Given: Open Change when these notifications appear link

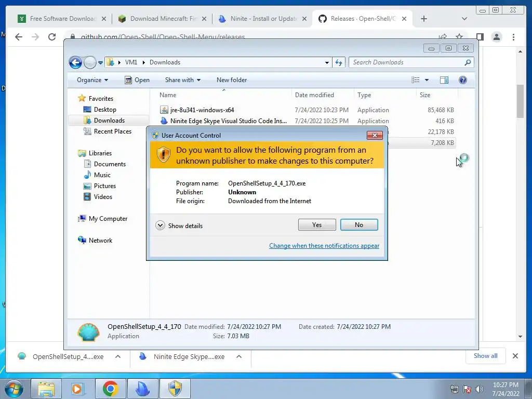Looking at the screenshot, I should pyautogui.click(x=324, y=245).
